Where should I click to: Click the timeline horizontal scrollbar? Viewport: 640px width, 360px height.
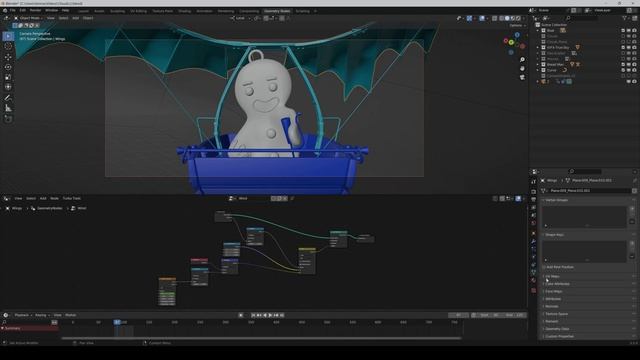[261, 338]
